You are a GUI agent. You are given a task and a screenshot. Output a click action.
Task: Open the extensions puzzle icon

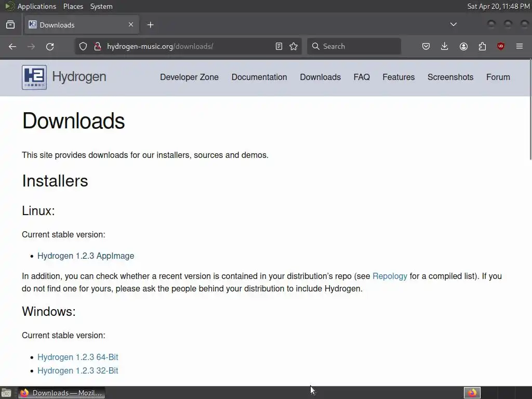[482, 46]
